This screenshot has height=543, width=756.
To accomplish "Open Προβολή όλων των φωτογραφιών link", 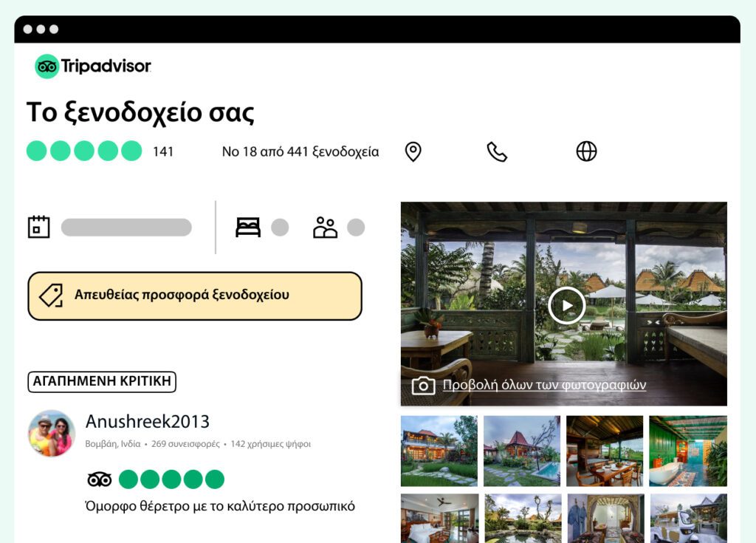I will pyautogui.click(x=544, y=385).
